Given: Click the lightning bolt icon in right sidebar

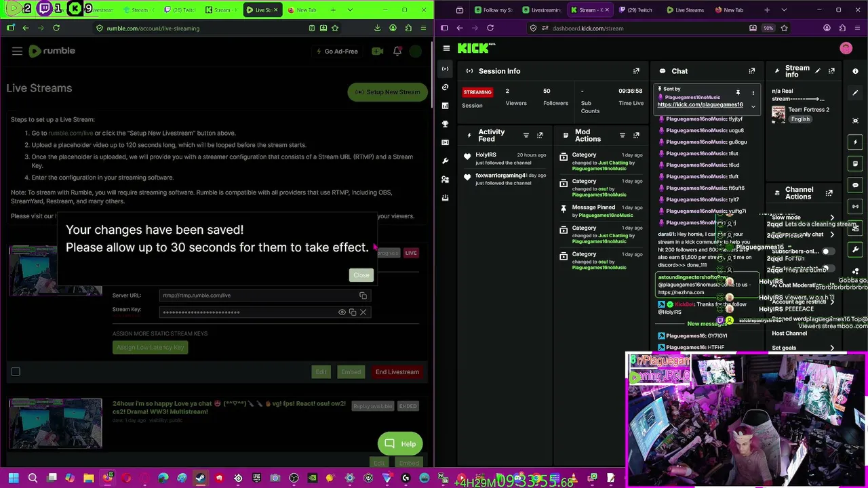Looking at the screenshot, I should coord(855,142).
